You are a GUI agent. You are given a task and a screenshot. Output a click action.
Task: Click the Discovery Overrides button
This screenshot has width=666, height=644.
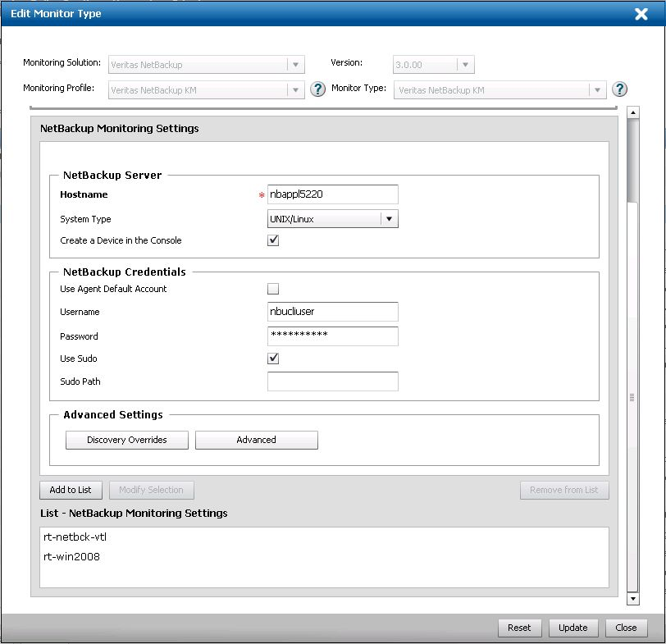point(127,440)
